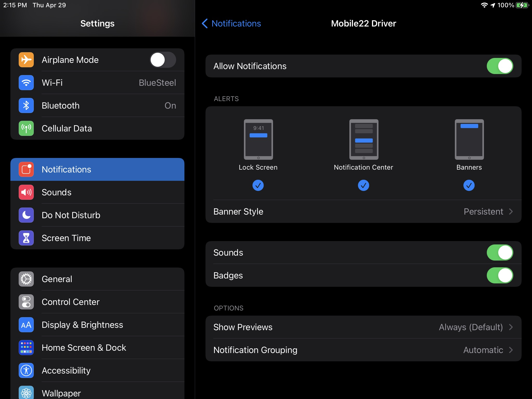The image size is (532, 399).
Task: Open Accessibility via its blue icon
Action: 26,370
